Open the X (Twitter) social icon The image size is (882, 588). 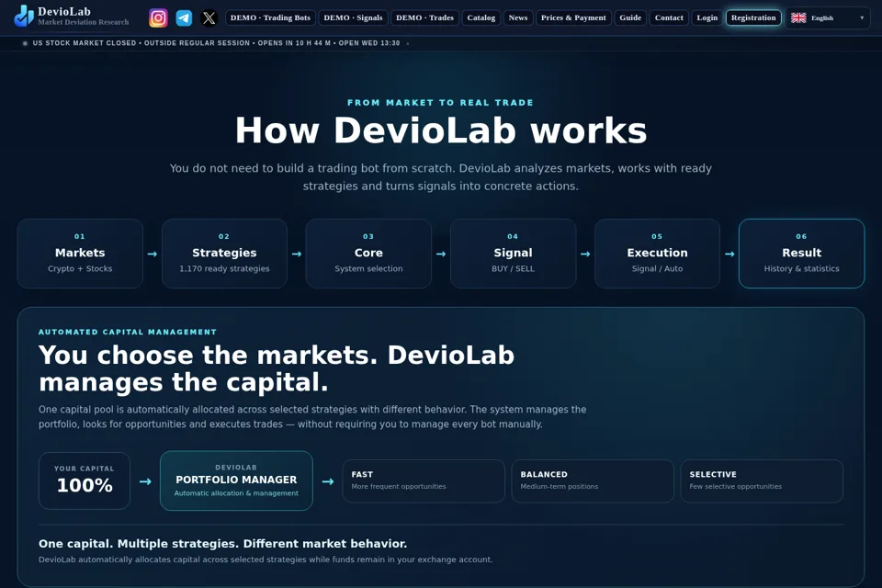pyautogui.click(x=209, y=18)
